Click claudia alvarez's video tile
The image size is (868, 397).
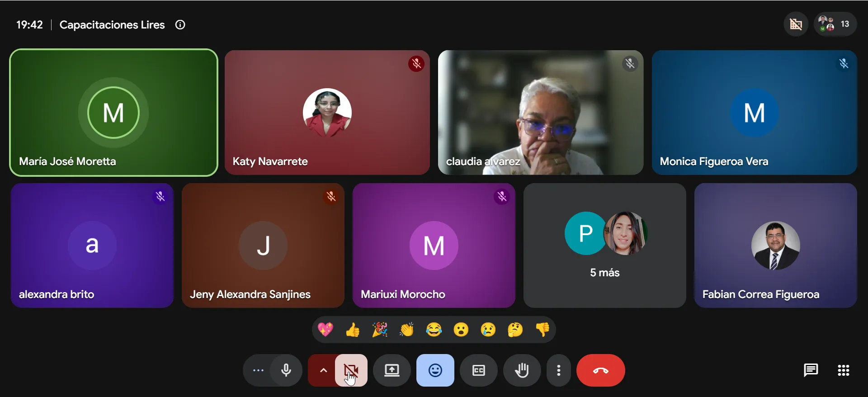coord(541,113)
